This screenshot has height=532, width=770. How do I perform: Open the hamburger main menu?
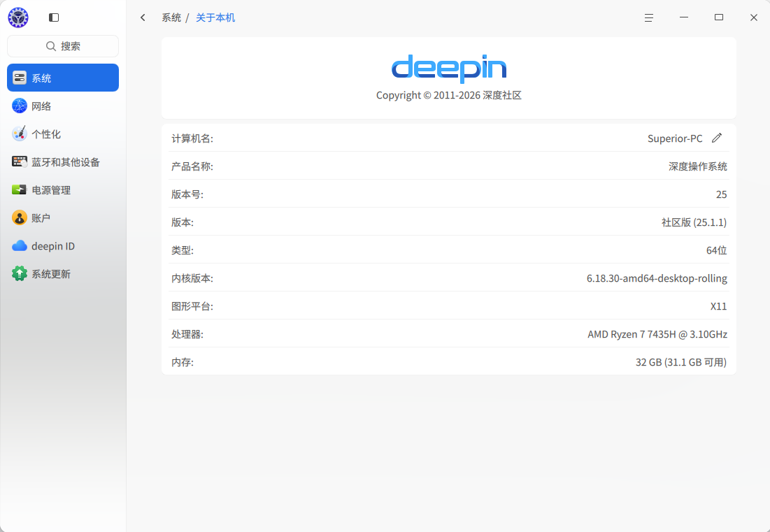(649, 17)
